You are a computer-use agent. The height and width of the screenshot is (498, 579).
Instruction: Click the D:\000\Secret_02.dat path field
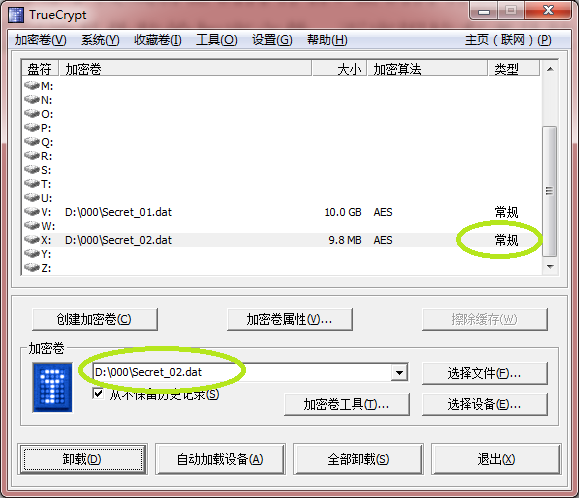click(242, 372)
